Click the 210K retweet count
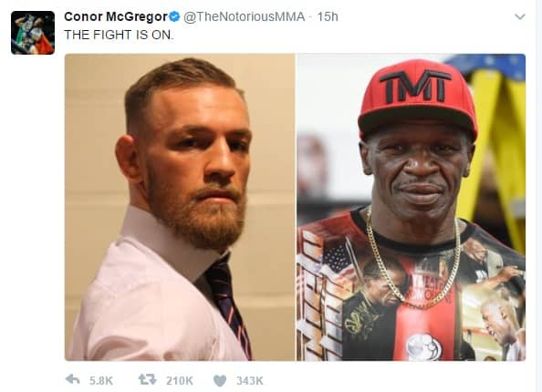The image size is (542, 392). point(180,380)
